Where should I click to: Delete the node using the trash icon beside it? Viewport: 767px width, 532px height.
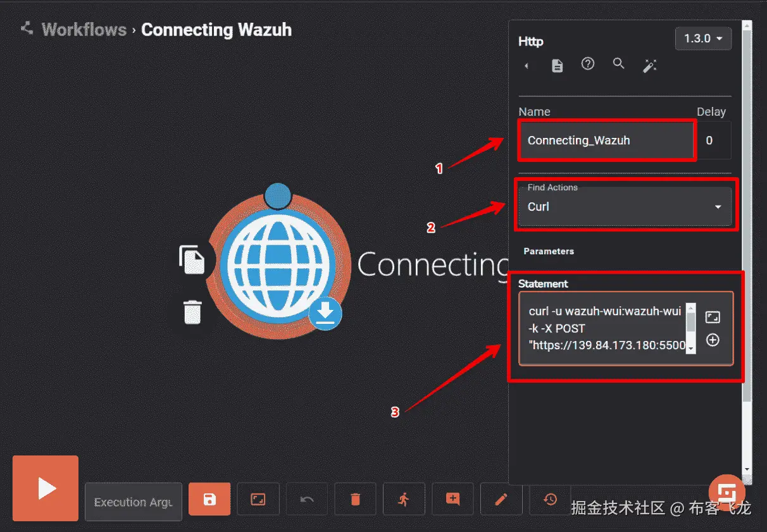192,312
